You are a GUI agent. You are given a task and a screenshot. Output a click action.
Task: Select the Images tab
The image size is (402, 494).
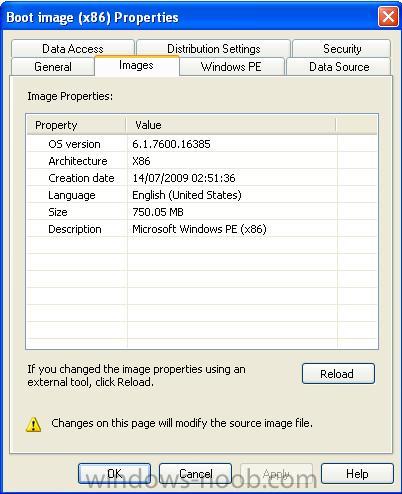coord(137,66)
